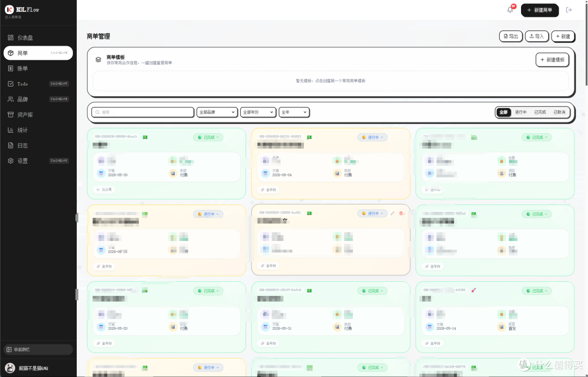Focus the 搜索 search field
Viewport: 588px width, 377px height.
(143, 112)
